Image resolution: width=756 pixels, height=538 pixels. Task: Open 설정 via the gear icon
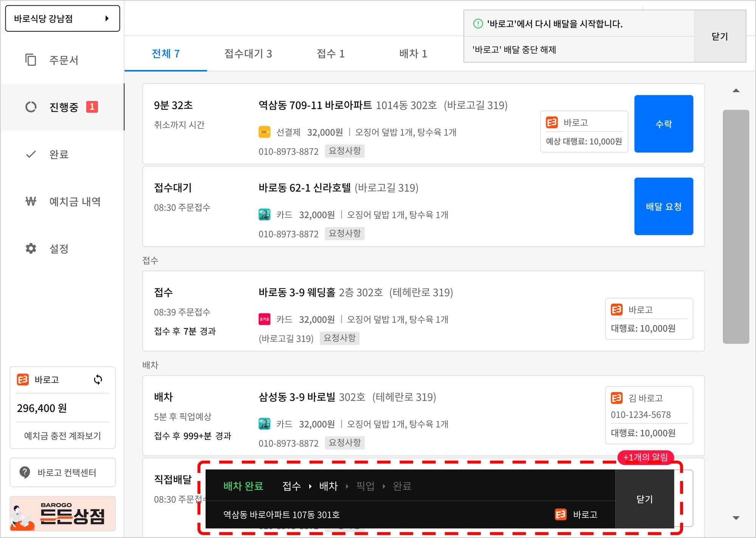tap(31, 248)
